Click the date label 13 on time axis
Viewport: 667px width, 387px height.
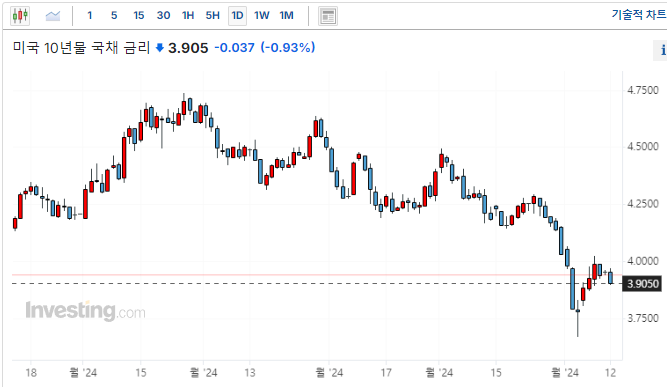tap(250, 373)
